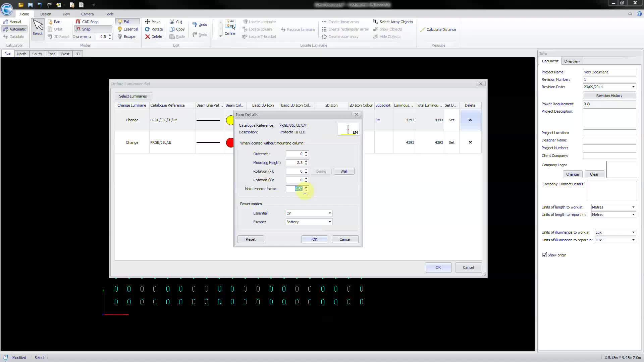Click the Outreach value field
This screenshot has height=362, width=644.
[294, 154]
